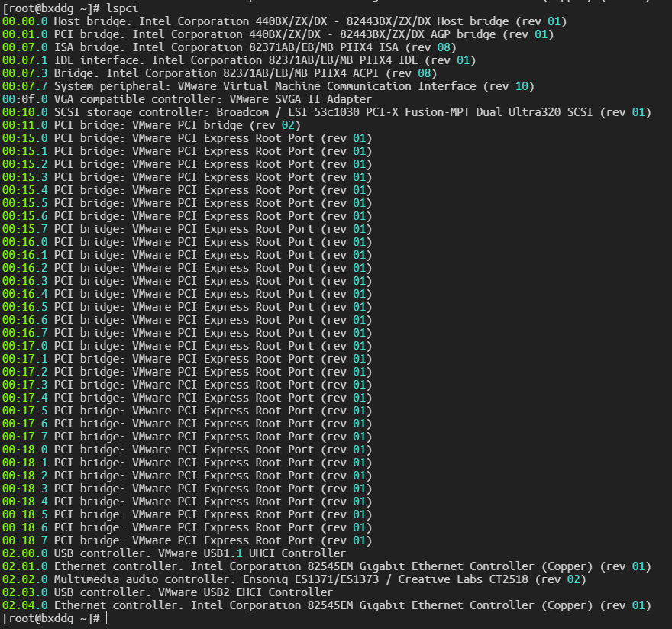Image resolution: width=672 pixels, height=629 pixels.
Task: Select the 00:18.0 Root Port line
Action: click(x=187, y=450)
